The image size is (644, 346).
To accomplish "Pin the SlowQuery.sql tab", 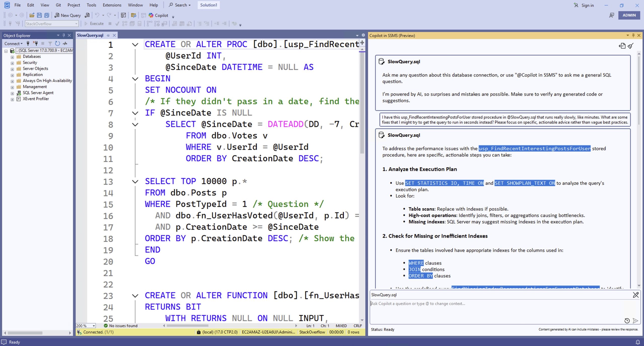I will (108, 35).
